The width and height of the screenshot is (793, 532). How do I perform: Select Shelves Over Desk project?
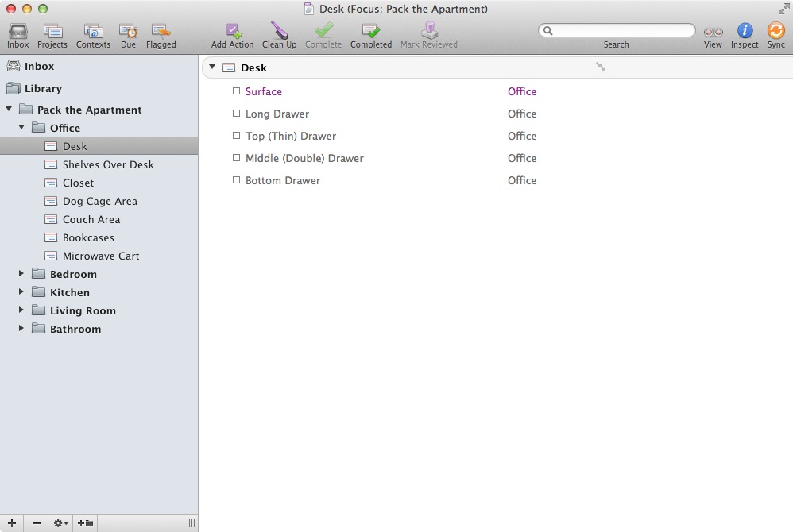click(108, 164)
